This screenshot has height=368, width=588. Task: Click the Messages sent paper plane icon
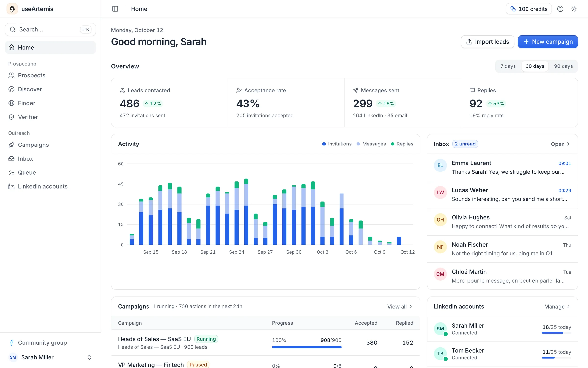pyautogui.click(x=355, y=90)
